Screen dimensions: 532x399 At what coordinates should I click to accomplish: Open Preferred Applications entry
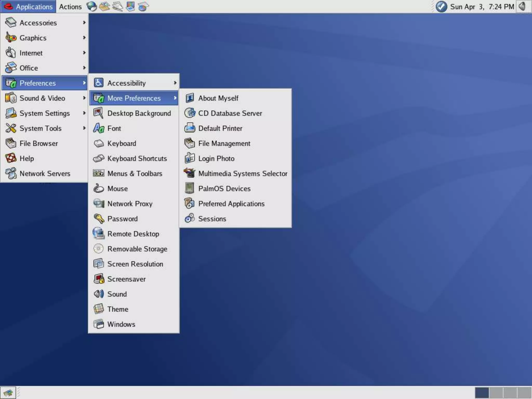[231, 204]
